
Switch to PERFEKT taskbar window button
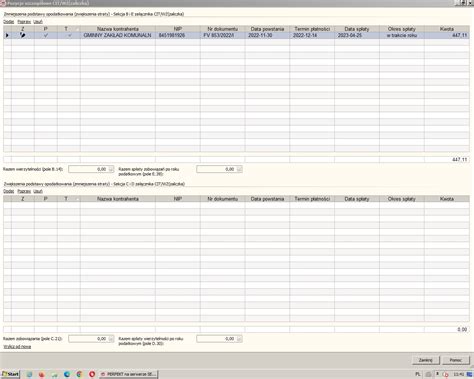[x=128, y=374]
